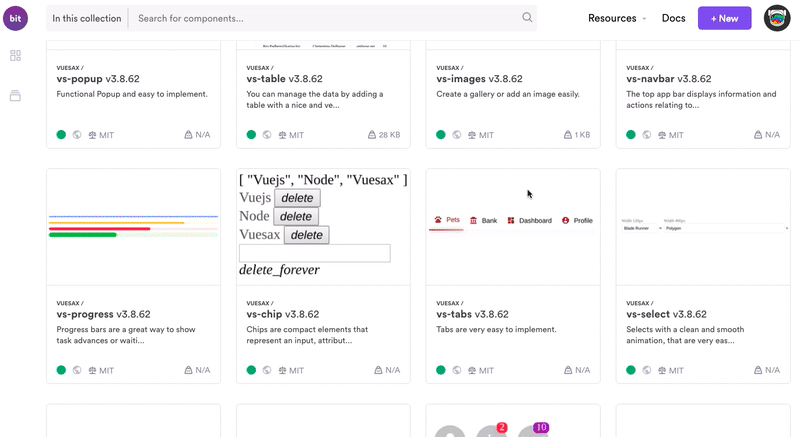
Task: Delete the Vuesax chip
Action: [307, 235]
